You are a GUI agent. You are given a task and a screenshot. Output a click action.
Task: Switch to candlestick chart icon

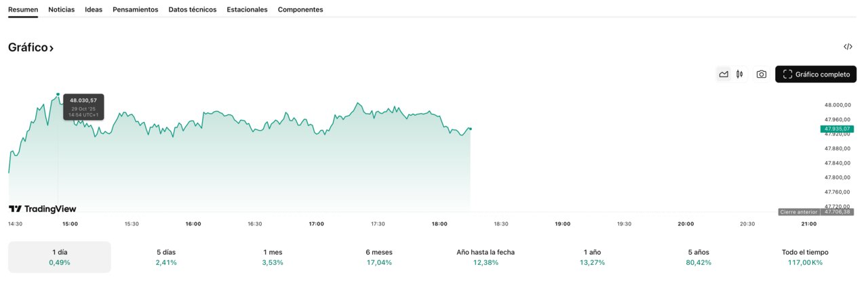click(x=740, y=75)
